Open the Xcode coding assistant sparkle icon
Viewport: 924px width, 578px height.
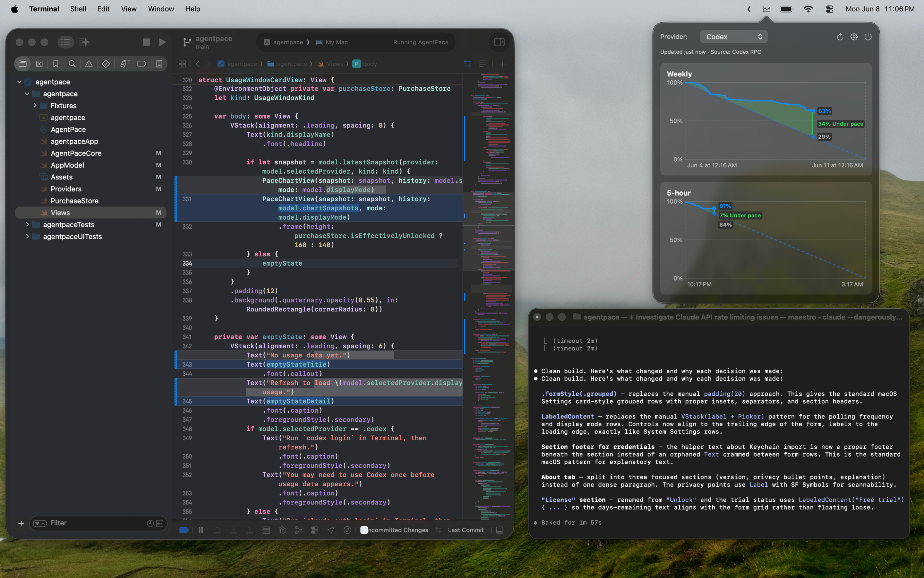pos(84,42)
